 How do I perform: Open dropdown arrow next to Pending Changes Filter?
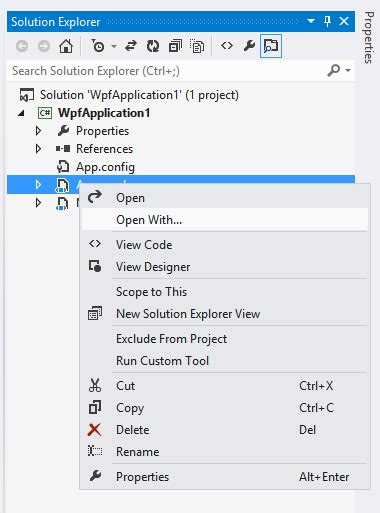[114, 46]
